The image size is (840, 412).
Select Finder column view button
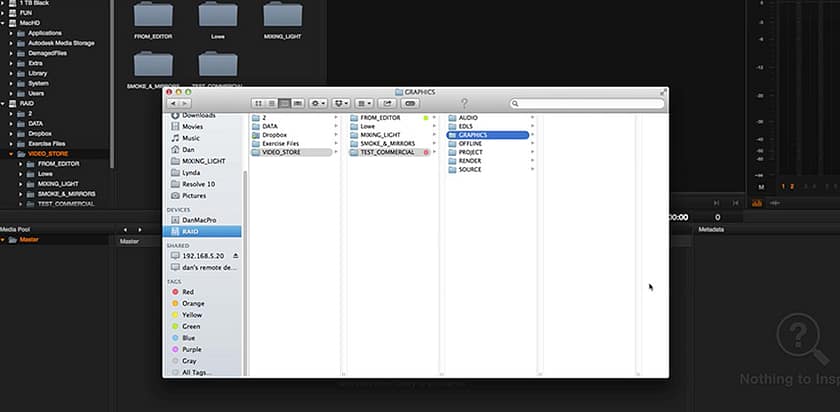[x=284, y=103]
